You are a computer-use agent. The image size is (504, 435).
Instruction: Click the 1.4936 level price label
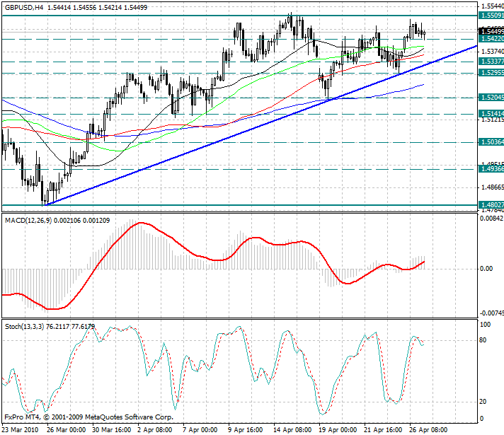tap(491, 169)
